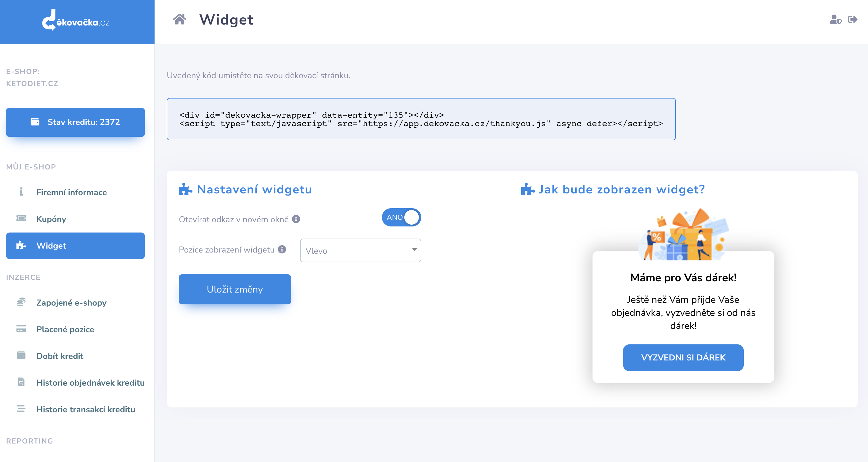Viewport: 868px width, 462px height.
Task: Open Zapojené e-shopy menu item
Action: 75,302
